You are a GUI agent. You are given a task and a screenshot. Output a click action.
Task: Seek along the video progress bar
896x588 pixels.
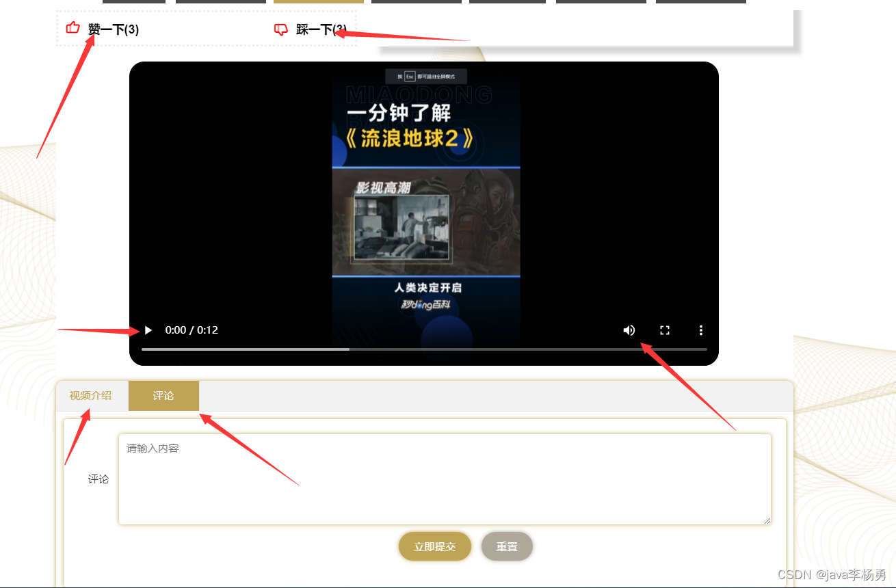(424, 349)
